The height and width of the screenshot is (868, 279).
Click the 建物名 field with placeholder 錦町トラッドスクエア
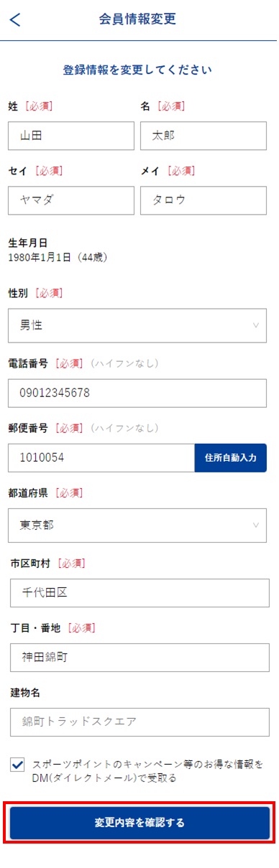click(x=139, y=722)
